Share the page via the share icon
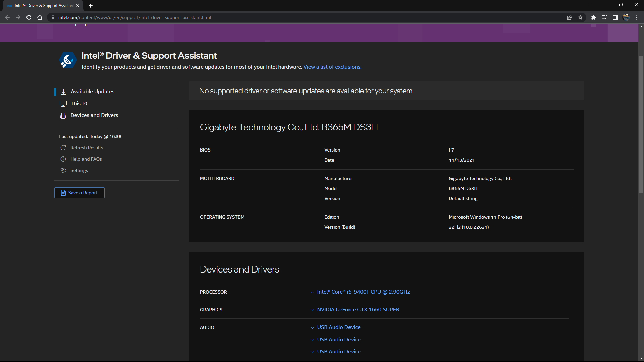This screenshot has width=644, height=362. coord(570,17)
